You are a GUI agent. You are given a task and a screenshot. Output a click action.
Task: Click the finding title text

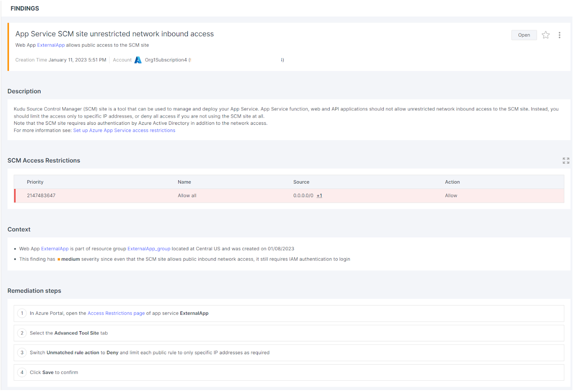[114, 34]
